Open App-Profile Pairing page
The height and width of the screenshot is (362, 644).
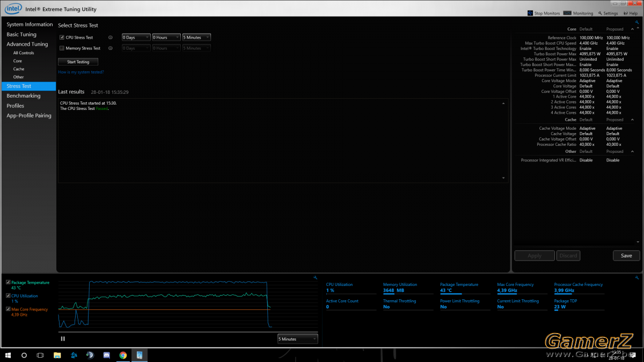coord(28,115)
